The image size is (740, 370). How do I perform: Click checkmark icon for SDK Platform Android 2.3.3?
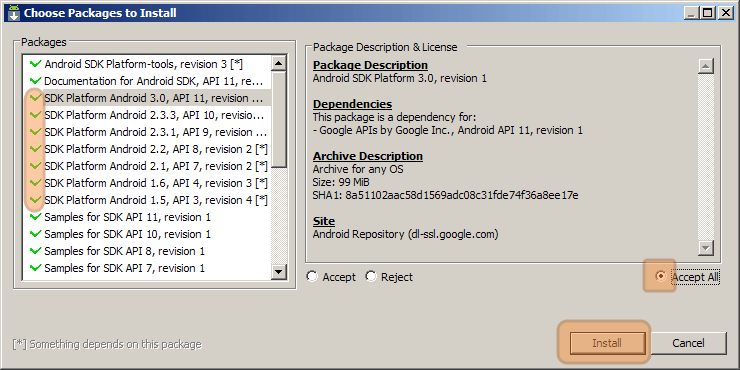point(35,115)
